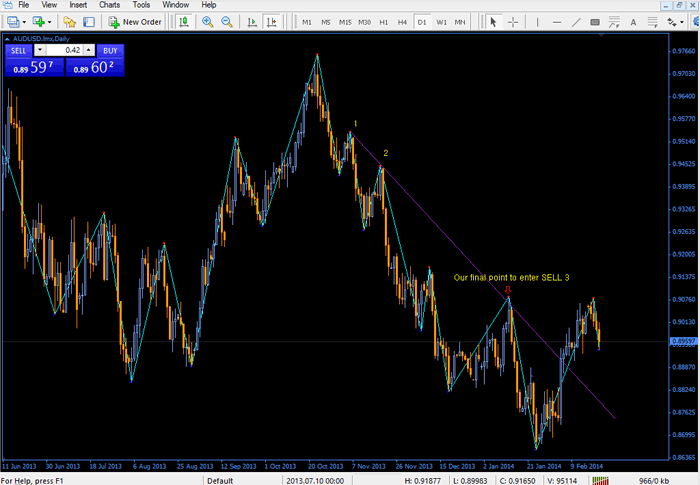Select the horizontal line drawing tool
Viewport: 700px width, 485px height.
pos(557,21)
